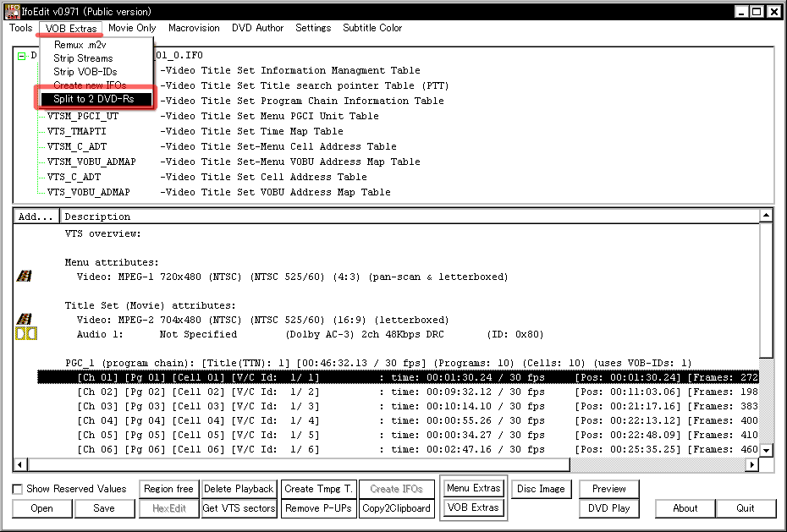Click the Add... column header
The width and height of the screenshot is (787, 532).
click(36, 217)
